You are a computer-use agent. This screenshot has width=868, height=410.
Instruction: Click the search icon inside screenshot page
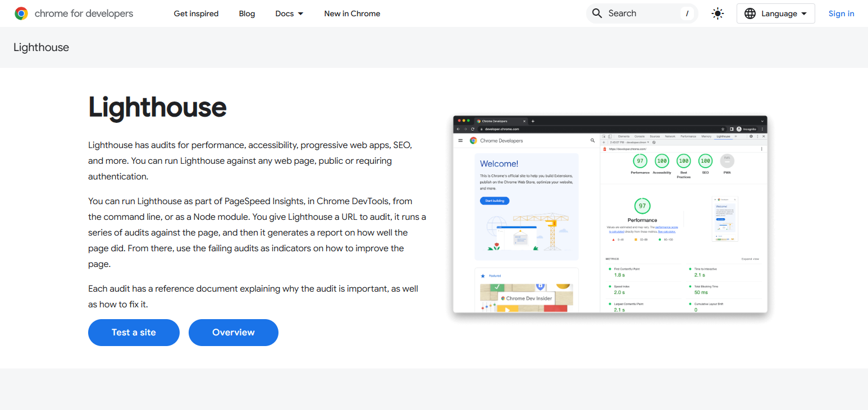(x=592, y=140)
